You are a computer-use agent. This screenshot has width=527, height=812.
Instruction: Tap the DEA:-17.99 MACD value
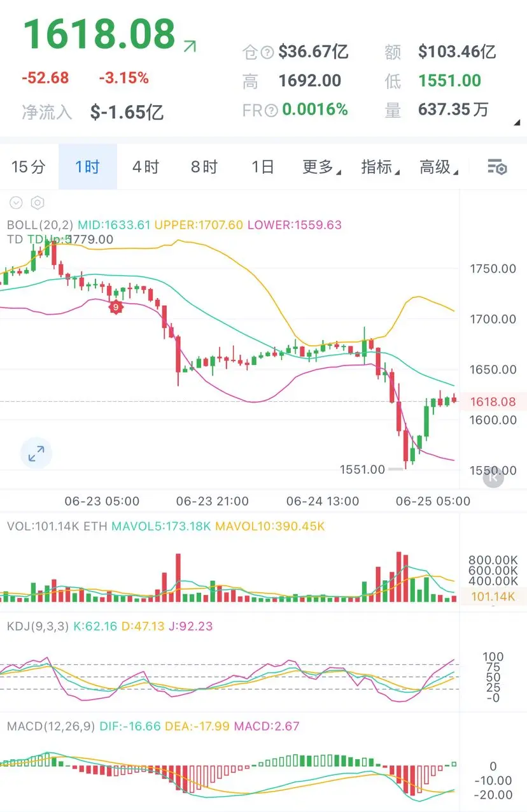[197, 726]
